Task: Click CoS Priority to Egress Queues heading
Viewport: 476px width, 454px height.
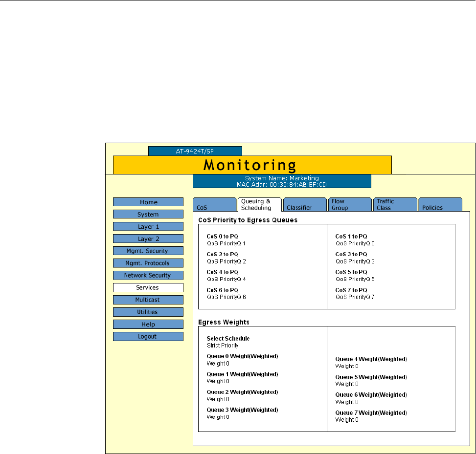Action: click(x=248, y=220)
